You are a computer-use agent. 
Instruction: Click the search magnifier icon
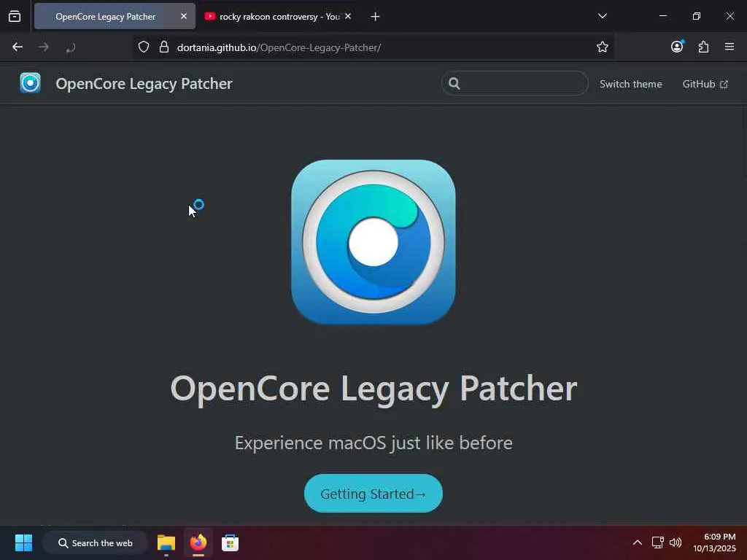(x=454, y=84)
